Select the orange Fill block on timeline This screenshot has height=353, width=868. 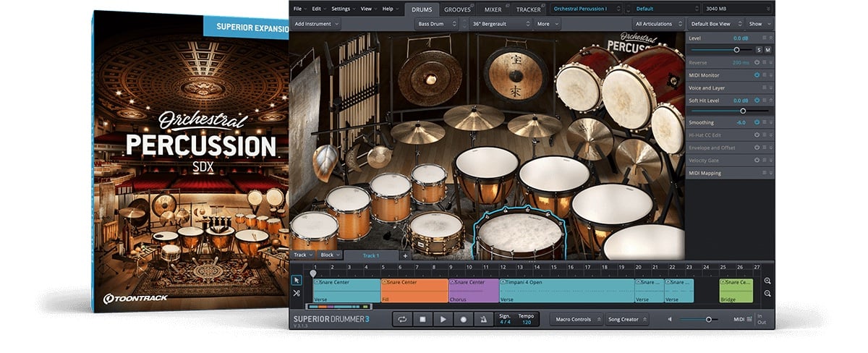tap(414, 290)
